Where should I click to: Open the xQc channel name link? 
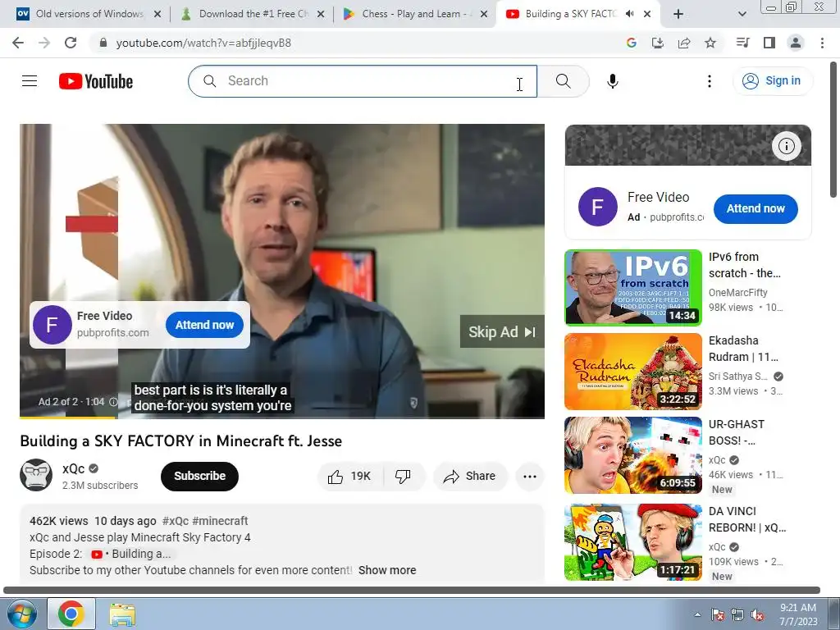(73, 468)
